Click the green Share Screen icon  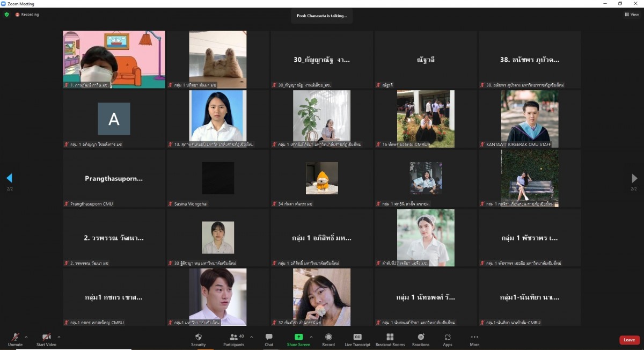click(298, 337)
